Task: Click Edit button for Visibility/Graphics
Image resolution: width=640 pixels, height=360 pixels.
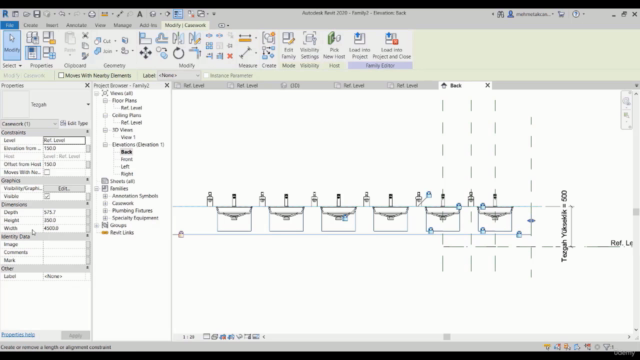Action: 64,188
